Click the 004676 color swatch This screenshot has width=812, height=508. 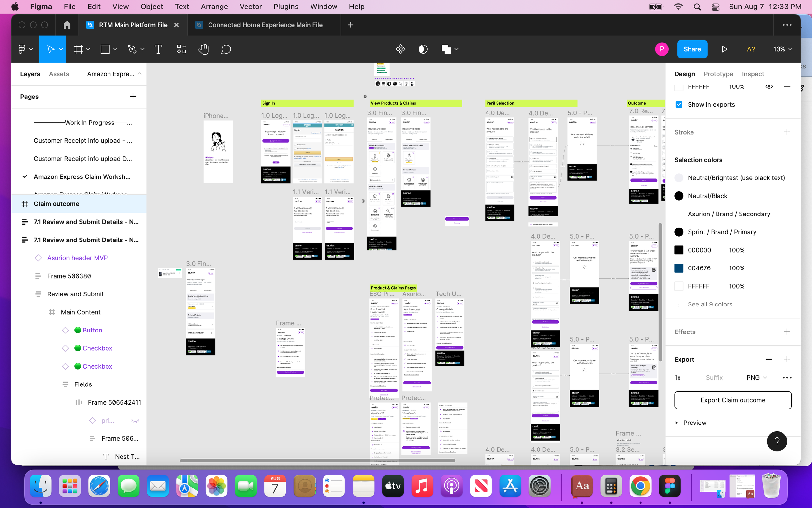[679, 268]
